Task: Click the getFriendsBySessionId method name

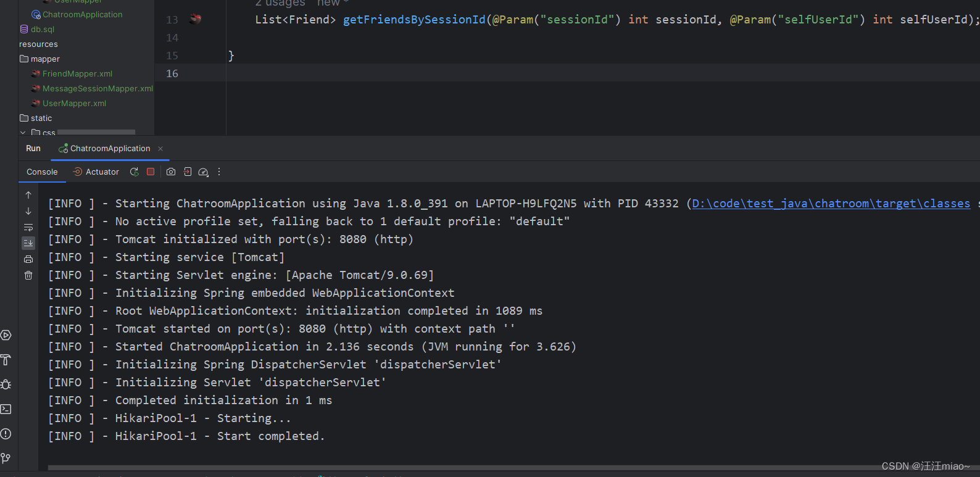Action: click(414, 20)
